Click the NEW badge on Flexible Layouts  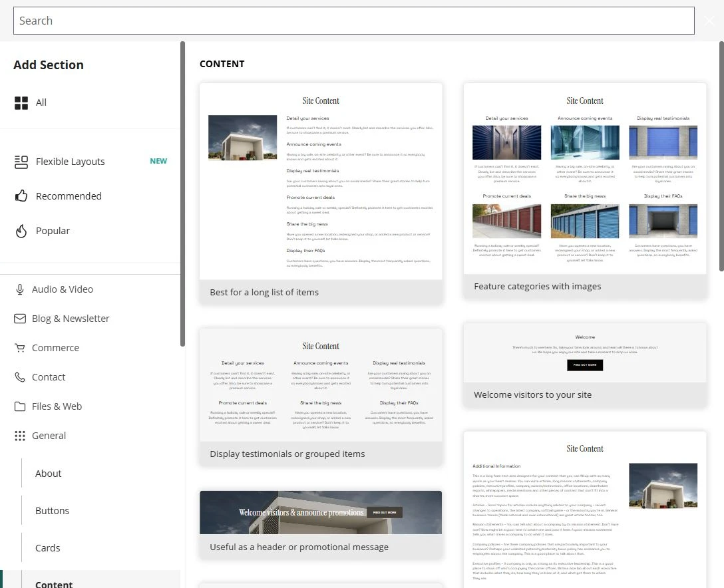[158, 161]
